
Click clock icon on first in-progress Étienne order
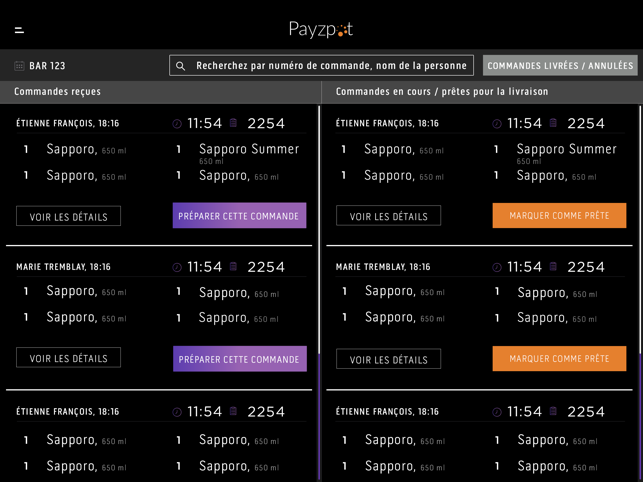[x=497, y=123]
